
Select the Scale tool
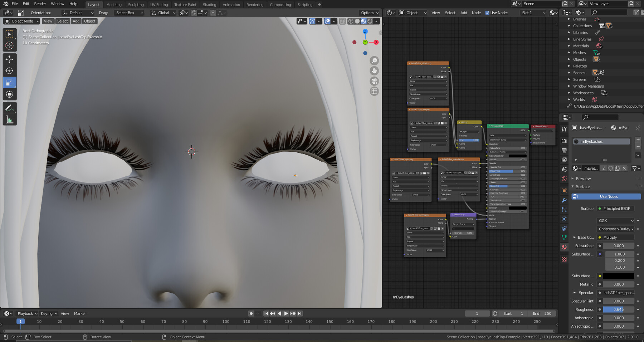(x=10, y=83)
